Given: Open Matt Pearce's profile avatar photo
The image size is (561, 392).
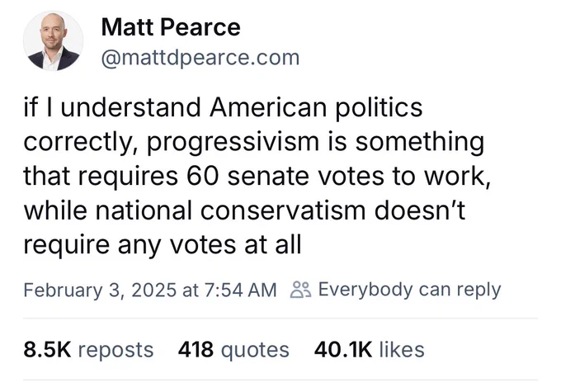Looking at the screenshot, I should coord(54,40).
